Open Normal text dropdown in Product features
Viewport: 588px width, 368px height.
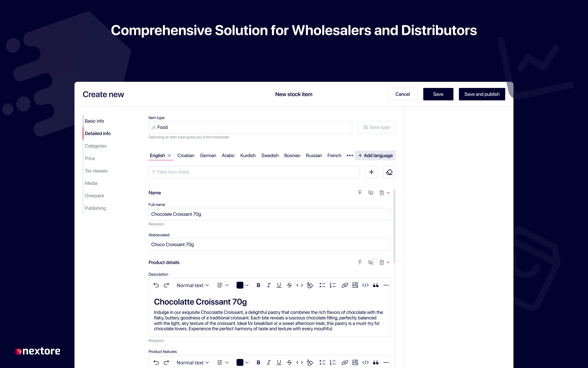pyautogui.click(x=193, y=363)
